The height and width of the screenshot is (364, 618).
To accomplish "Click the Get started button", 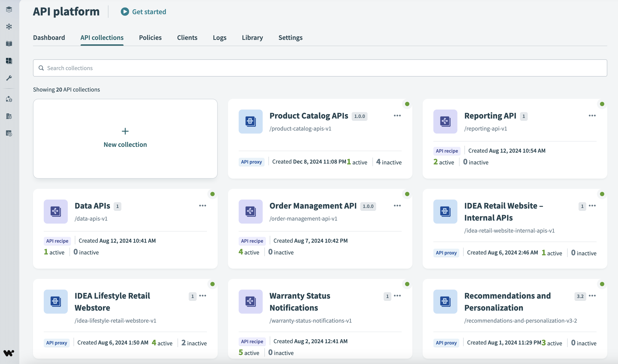I will (x=144, y=12).
